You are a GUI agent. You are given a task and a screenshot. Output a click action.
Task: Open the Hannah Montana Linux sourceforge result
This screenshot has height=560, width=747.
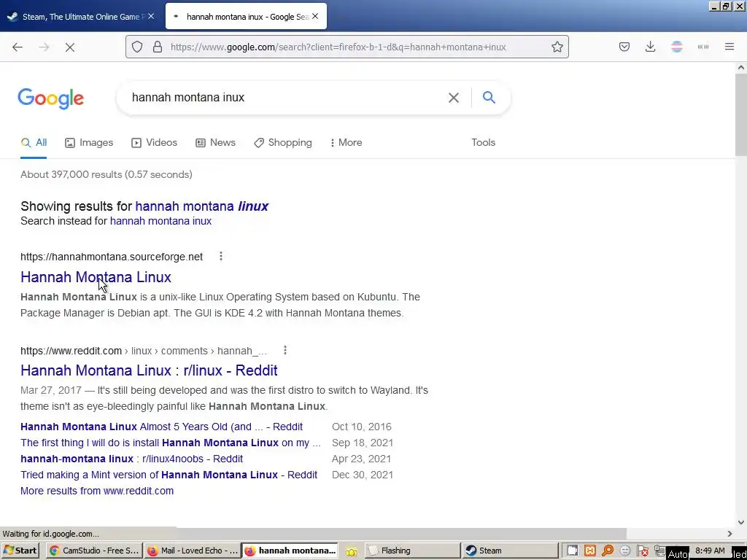(96, 277)
